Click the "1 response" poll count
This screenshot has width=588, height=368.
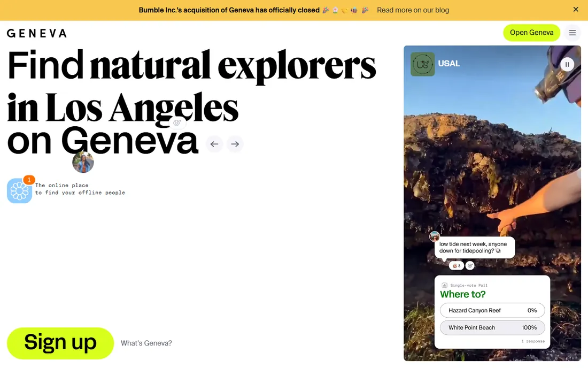click(533, 341)
